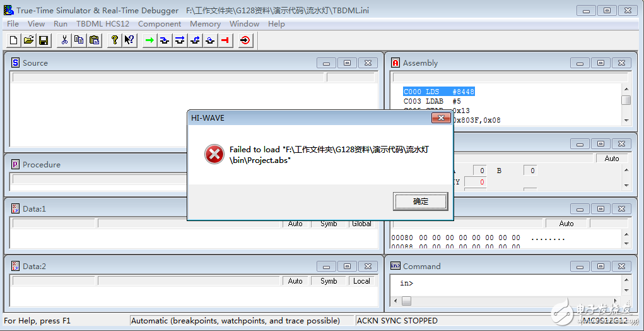This screenshot has width=644, height=331.
Task: Open the Memory menu
Action: pyautogui.click(x=205, y=24)
